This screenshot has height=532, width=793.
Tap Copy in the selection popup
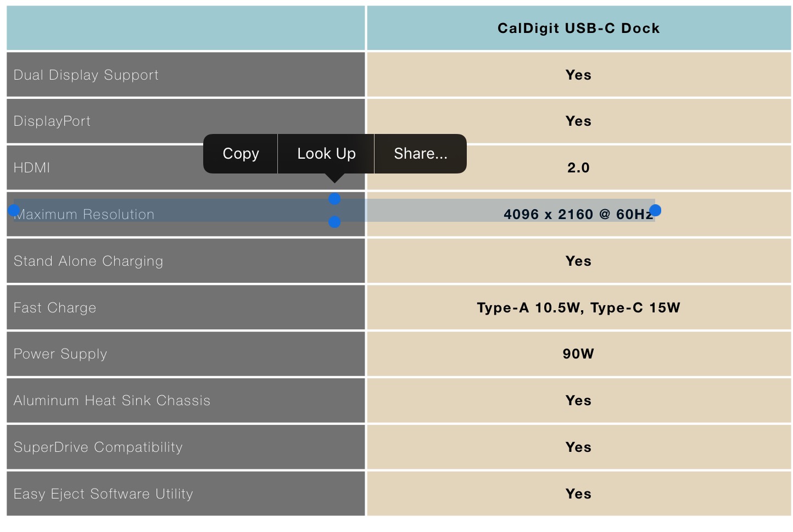[241, 154]
